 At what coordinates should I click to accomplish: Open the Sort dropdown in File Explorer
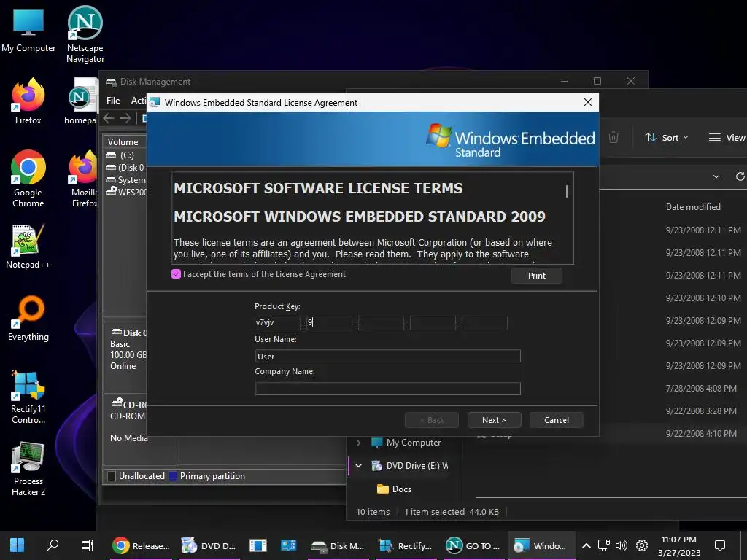pos(667,138)
